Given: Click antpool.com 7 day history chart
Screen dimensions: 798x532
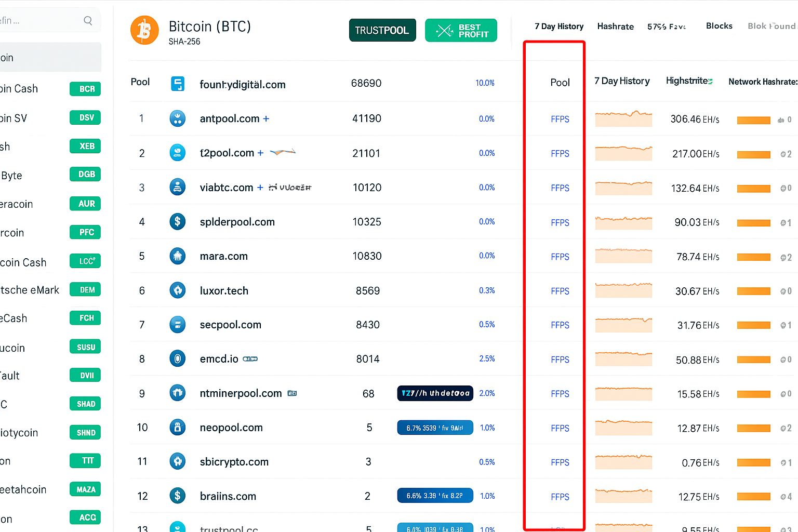Looking at the screenshot, I should pyautogui.click(x=623, y=119).
